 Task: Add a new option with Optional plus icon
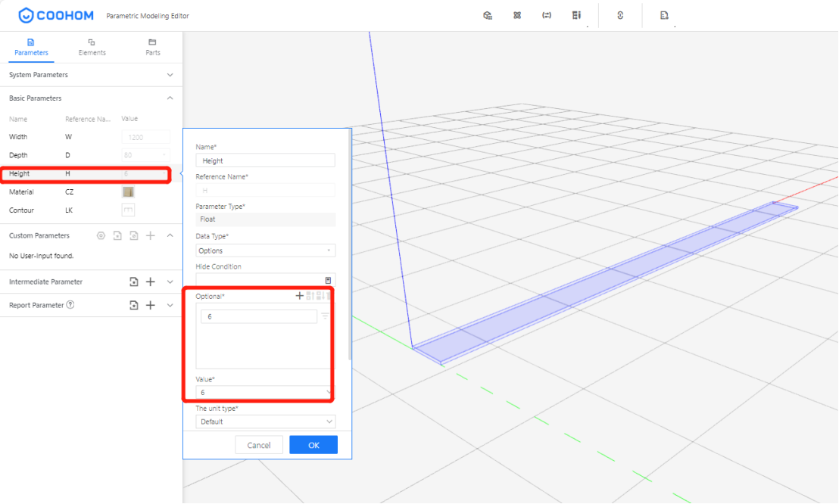click(299, 296)
